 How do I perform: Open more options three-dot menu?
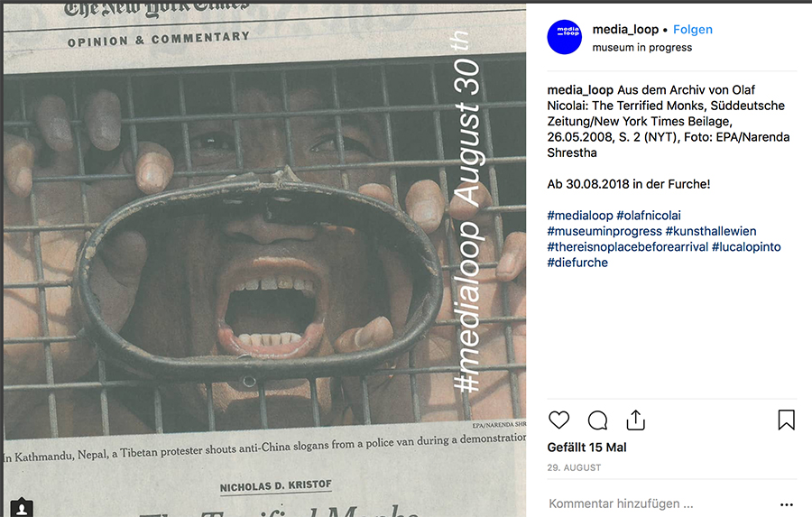(x=786, y=504)
